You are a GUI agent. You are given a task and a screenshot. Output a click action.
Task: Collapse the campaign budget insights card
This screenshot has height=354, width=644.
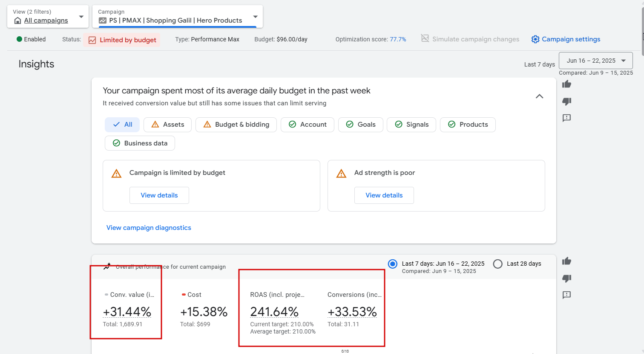pos(539,96)
